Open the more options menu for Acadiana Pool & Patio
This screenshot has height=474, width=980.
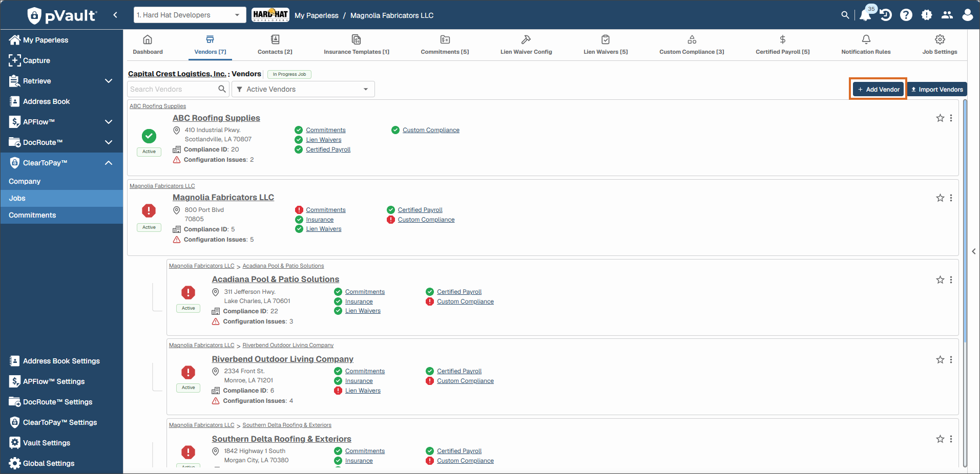951,280
